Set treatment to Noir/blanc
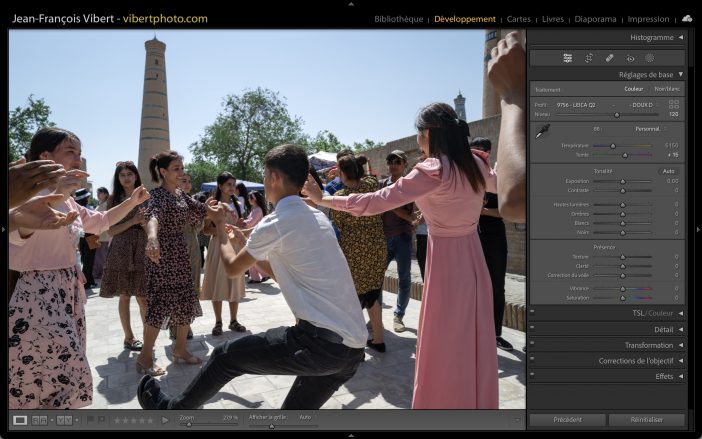The image size is (702, 439). (x=667, y=89)
